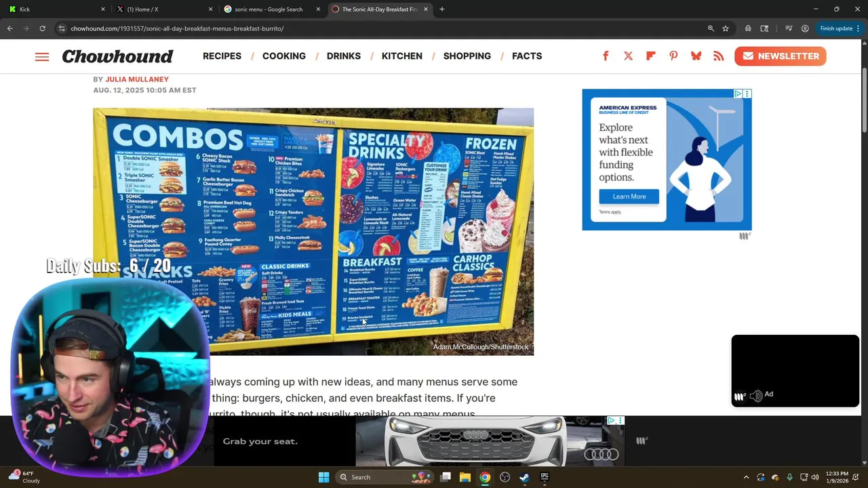This screenshot has width=868, height=488.
Task: Open the Windows Start menu
Action: pyautogui.click(x=323, y=477)
